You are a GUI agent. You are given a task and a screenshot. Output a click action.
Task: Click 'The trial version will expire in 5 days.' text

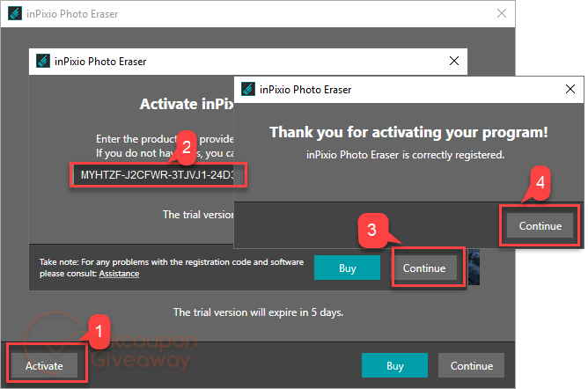(x=258, y=312)
